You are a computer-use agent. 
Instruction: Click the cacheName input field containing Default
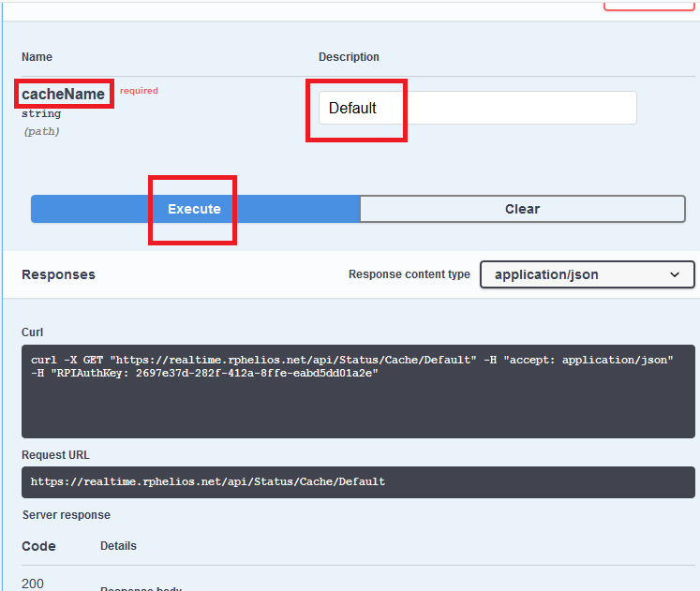pos(477,108)
